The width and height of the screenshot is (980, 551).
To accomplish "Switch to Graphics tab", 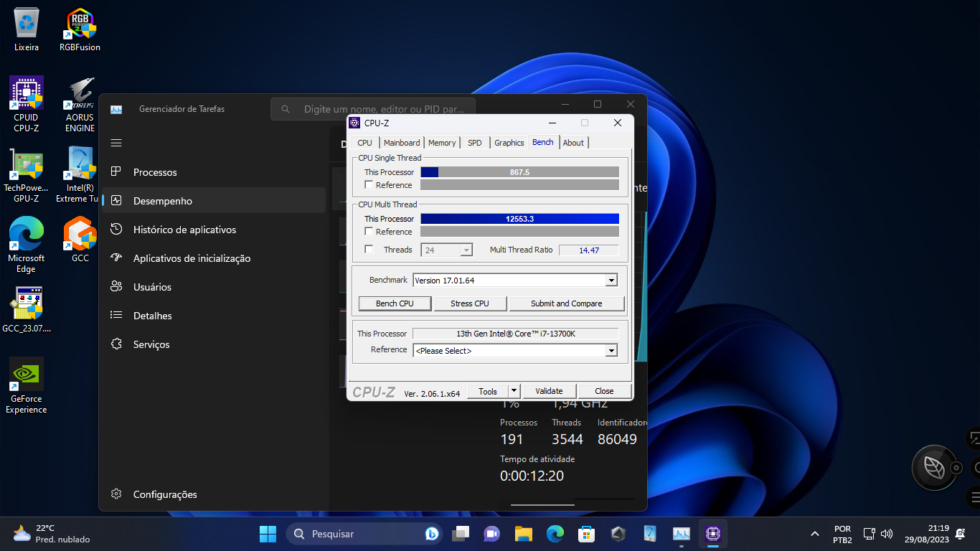I will 509,143.
